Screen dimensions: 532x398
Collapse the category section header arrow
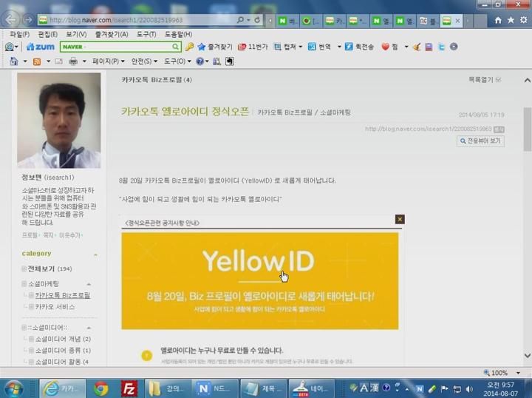(95, 254)
